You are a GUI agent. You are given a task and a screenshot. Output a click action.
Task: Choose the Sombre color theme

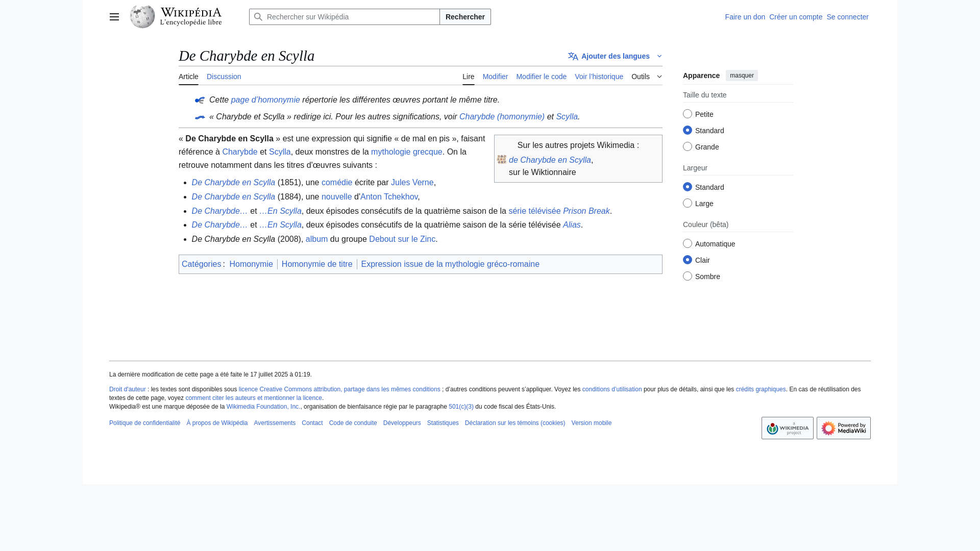[x=688, y=276]
